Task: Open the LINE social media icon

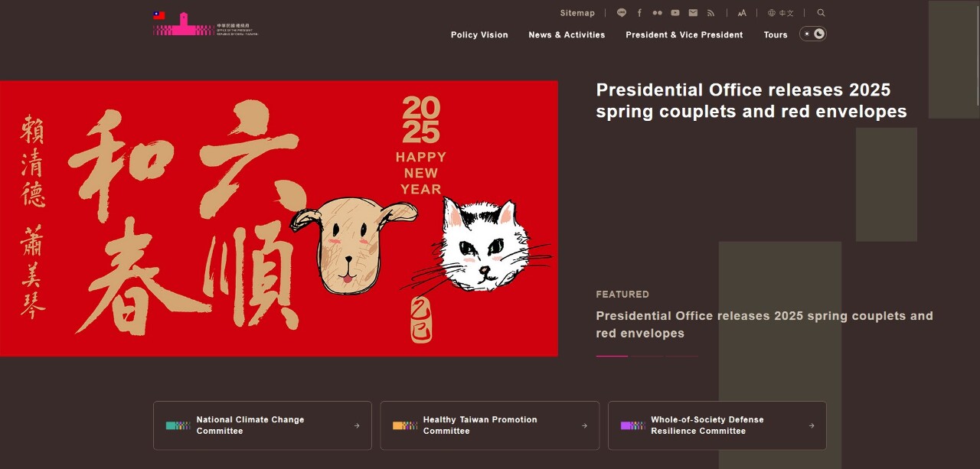Action: [622, 13]
